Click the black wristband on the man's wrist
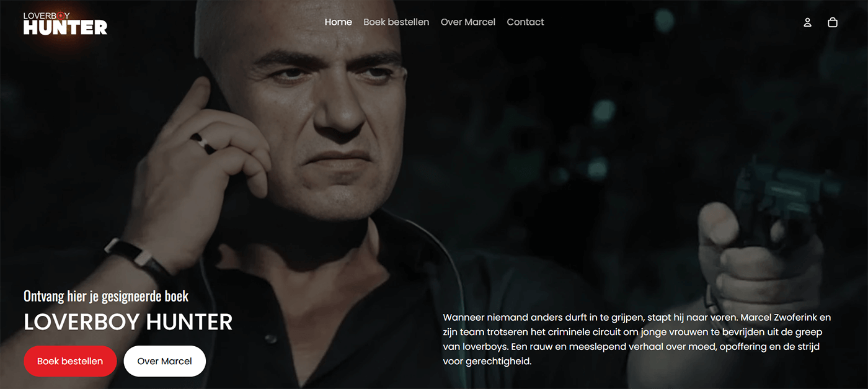The image size is (868, 389). click(x=139, y=257)
